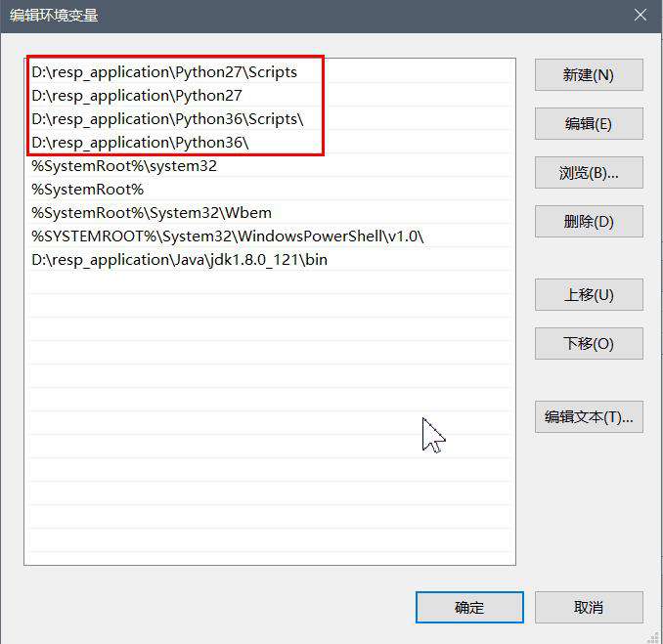Viewport: 663px width, 644px height.
Task: Move entry up with 上移(U)
Action: [589, 294]
